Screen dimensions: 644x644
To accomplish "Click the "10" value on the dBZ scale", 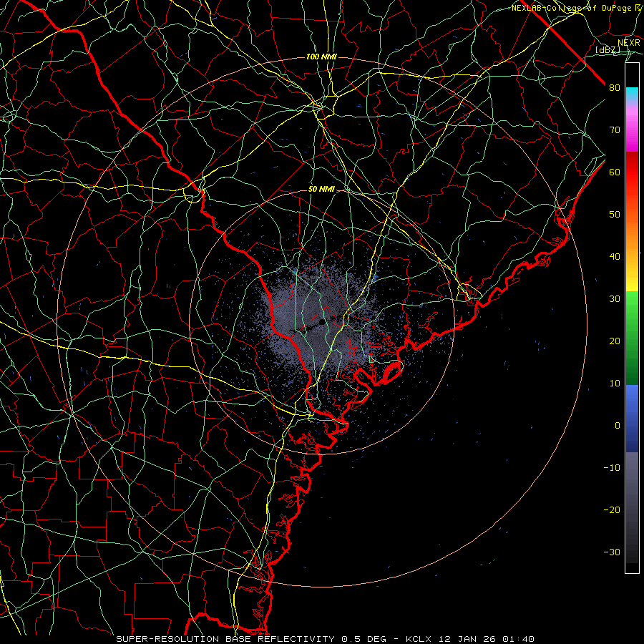I will [615, 384].
